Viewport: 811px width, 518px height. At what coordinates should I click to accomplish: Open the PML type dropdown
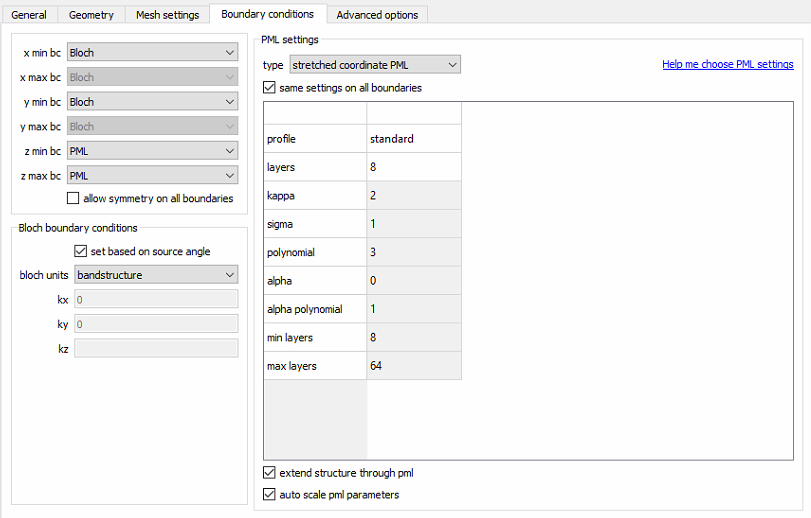374,65
